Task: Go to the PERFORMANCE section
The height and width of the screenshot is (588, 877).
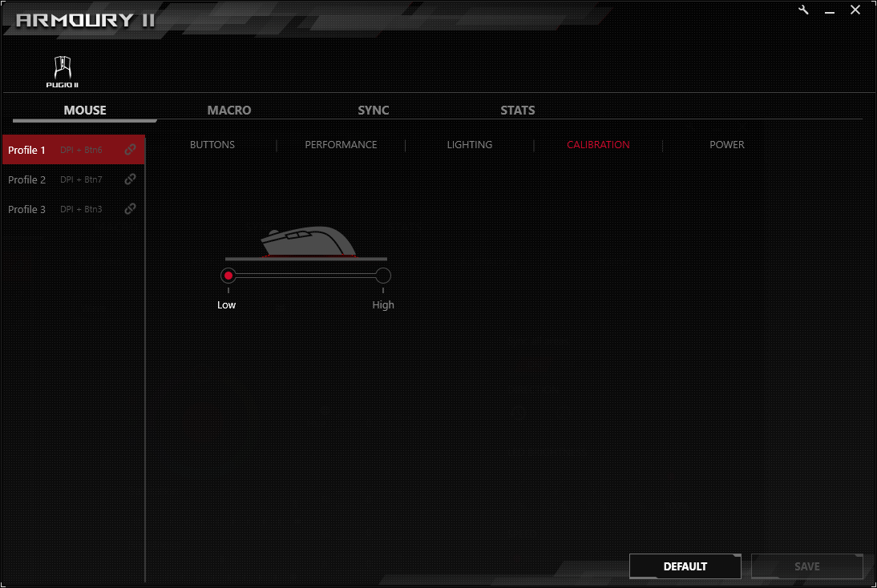Action: [342, 145]
